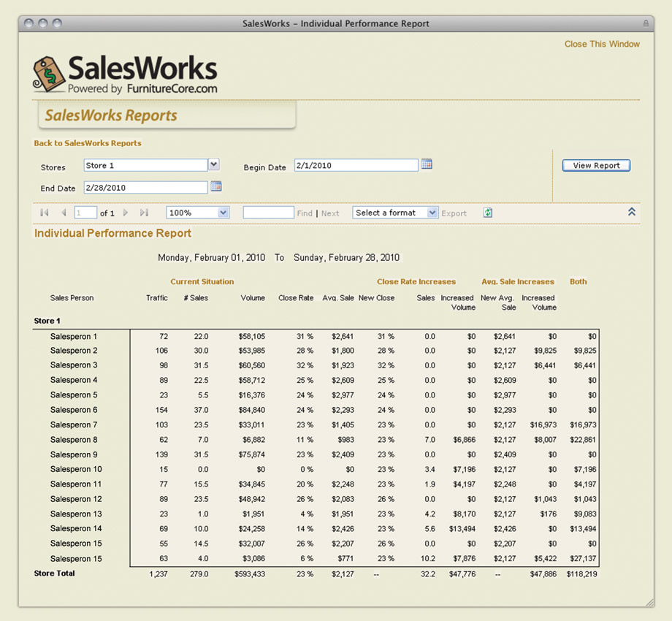Collapse the report parameters with the double chevron
Viewport: 672px width, 621px height.
click(631, 210)
